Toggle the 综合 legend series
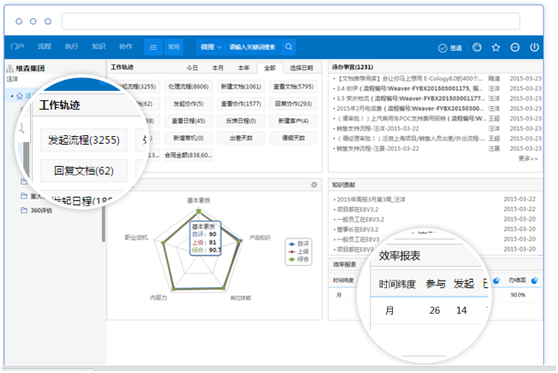The height and width of the screenshot is (373, 558). click(299, 259)
